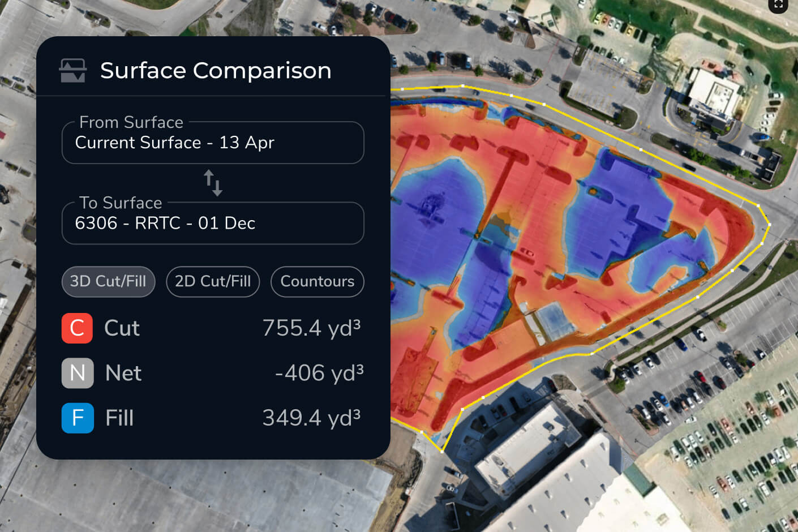The image size is (798, 532).
Task: Select the Cut row label
Action: click(122, 328)
